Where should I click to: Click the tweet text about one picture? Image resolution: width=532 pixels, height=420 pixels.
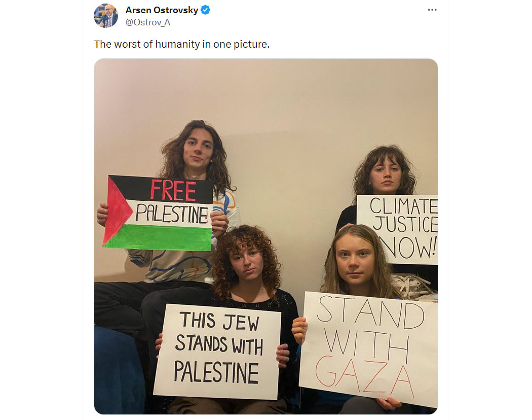coord(182,44)
